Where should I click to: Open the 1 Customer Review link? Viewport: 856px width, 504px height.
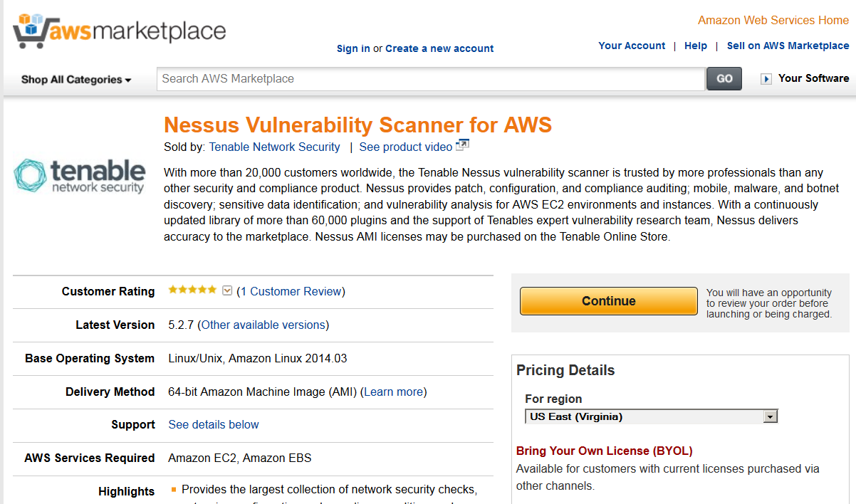coord(291,291)
